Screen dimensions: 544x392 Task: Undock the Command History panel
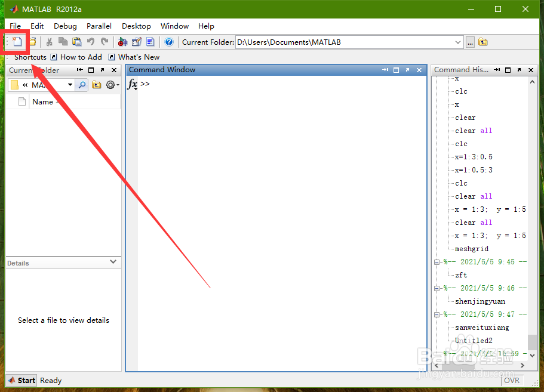[520, 70]
